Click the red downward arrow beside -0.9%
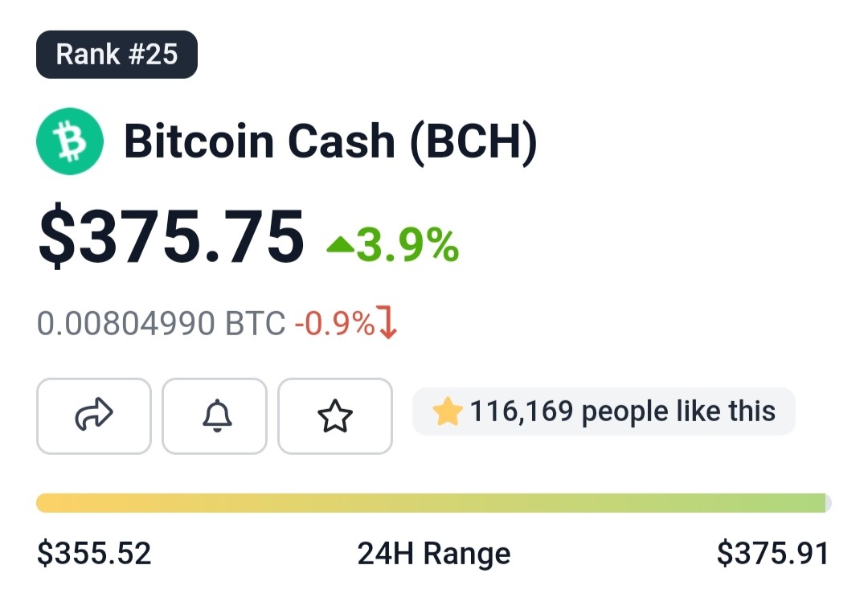Screen dimensions: 868x606 [x=387, y=322]
